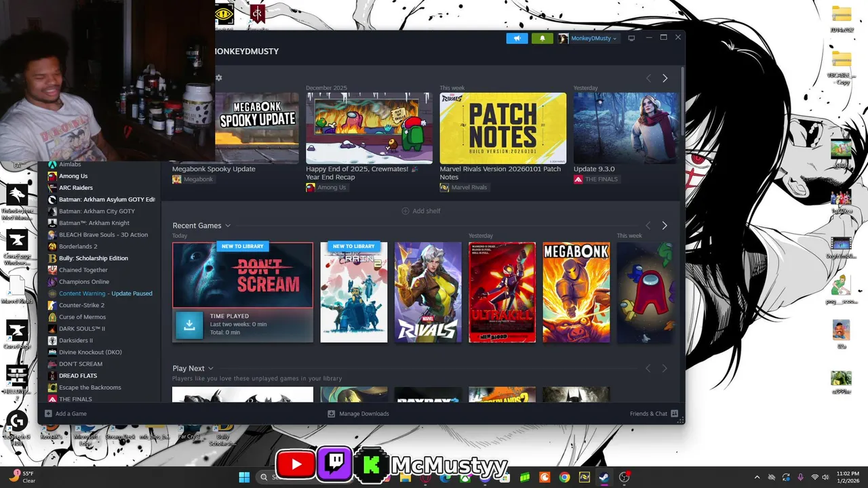Show previous What's New items arrow
This screenshot has width=868, height=488.
pos(648,78)
